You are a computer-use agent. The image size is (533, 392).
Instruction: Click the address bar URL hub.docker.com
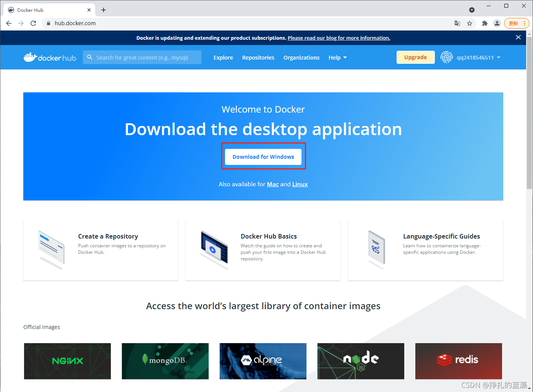click(75, 23)
